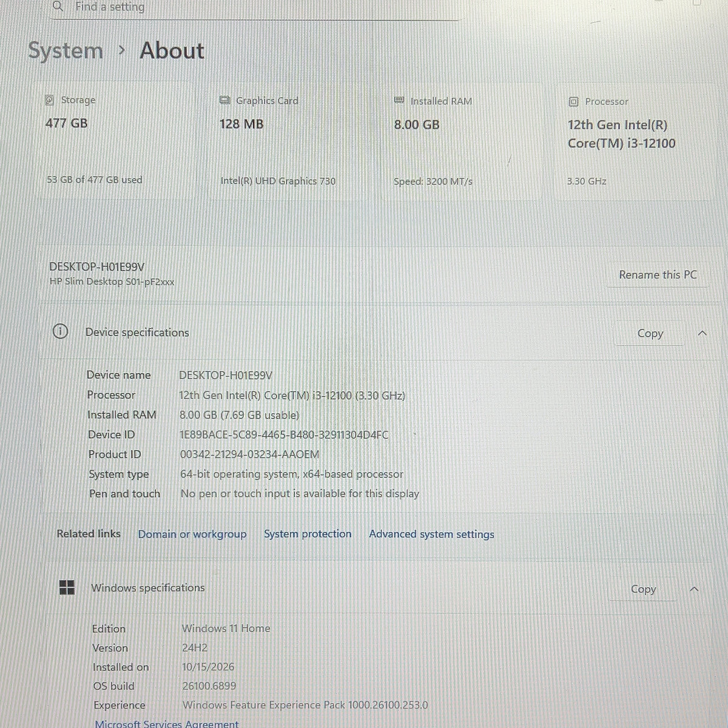728x728 pixels.
Task: Copy the Windows specifications
Action: 643,589
